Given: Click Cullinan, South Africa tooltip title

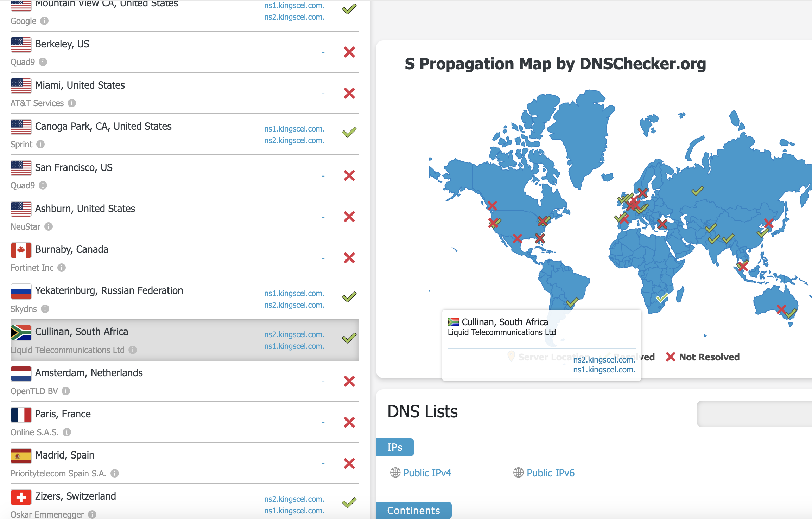Looking at the screenshot, I should [x=505, y=322].
